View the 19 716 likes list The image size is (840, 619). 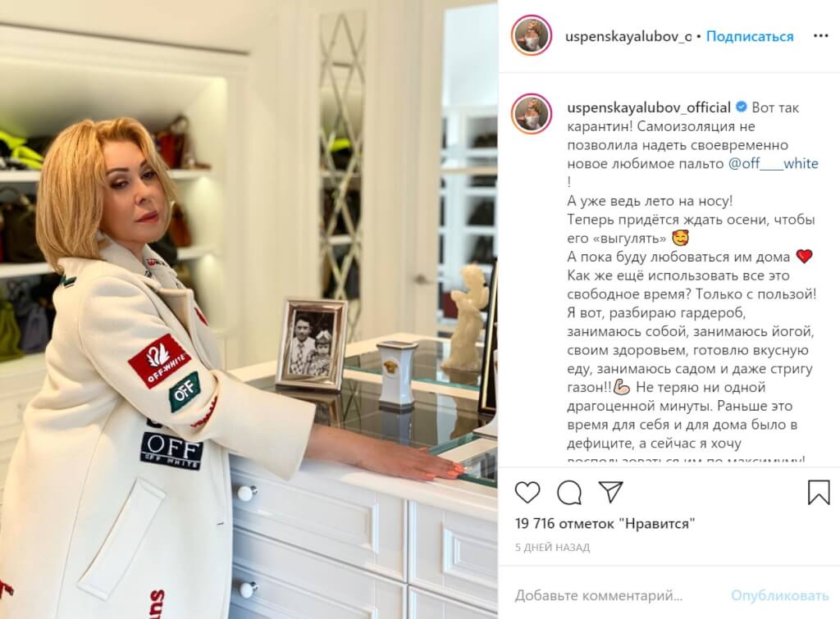click(x=605, y=523)
